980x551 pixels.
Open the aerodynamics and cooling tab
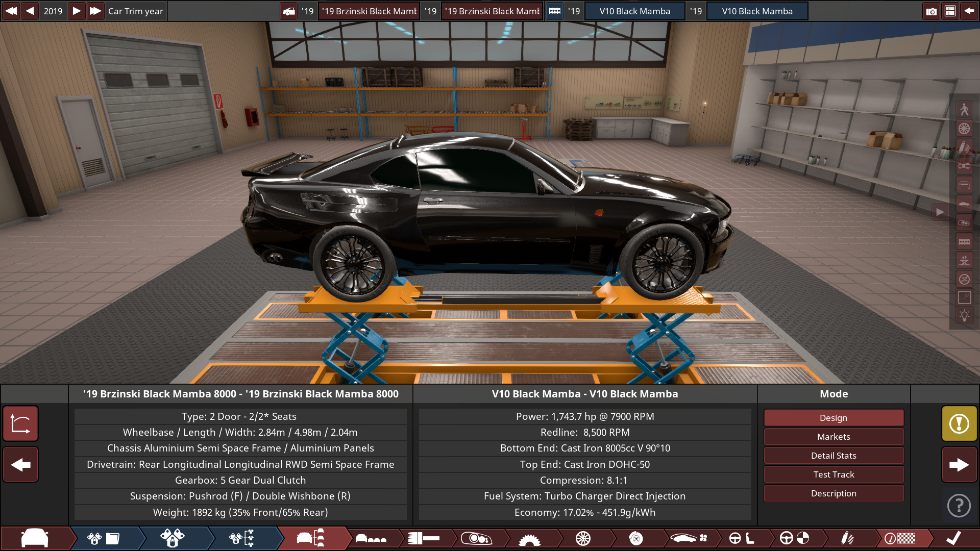pyautogui.click(x=689, y=538)
